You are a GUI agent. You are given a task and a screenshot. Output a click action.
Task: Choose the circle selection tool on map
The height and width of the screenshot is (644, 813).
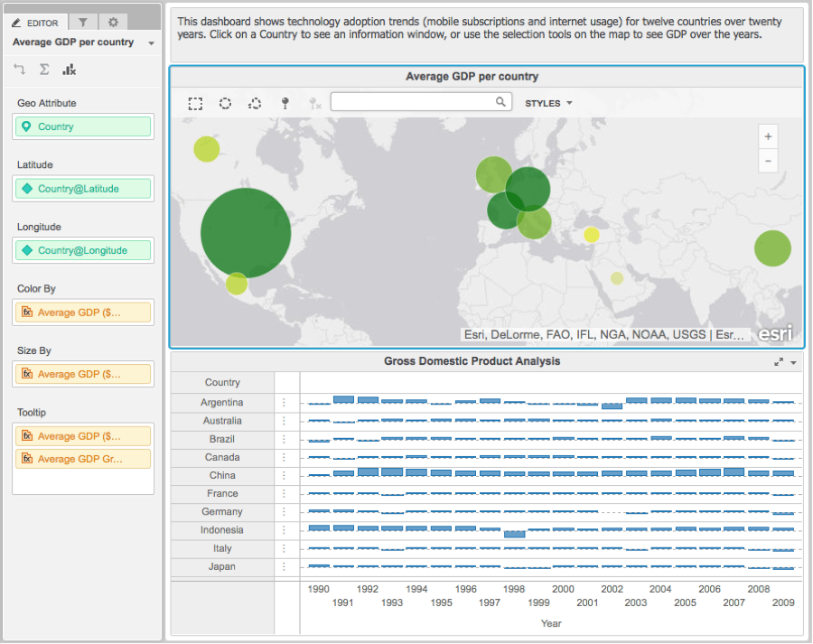225,104
